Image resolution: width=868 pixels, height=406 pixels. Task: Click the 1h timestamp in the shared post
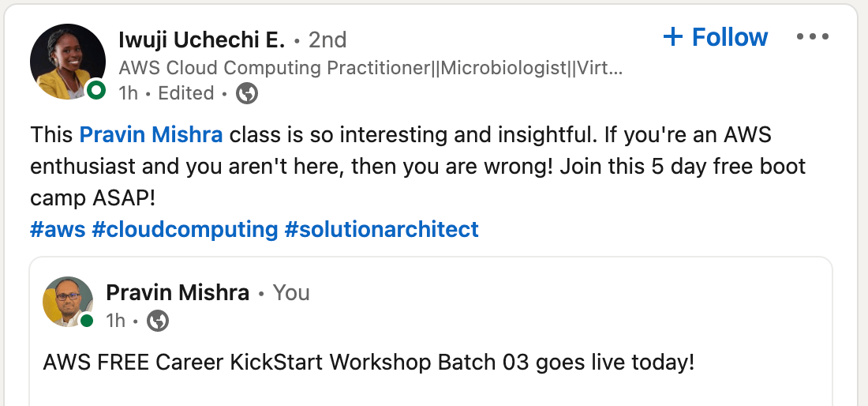click(x=115, y=321)
